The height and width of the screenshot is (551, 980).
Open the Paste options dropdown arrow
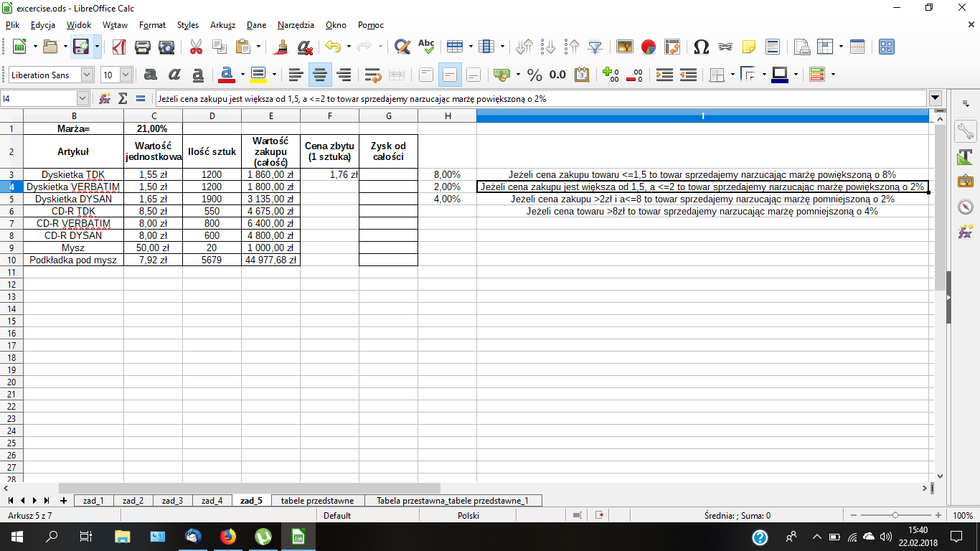258,47
